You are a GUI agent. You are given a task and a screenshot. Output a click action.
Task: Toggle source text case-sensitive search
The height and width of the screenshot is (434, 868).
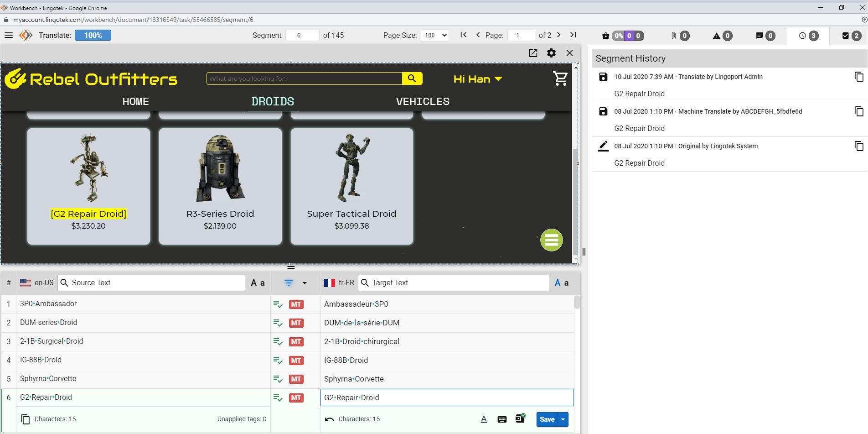click(x=258, y=283)
